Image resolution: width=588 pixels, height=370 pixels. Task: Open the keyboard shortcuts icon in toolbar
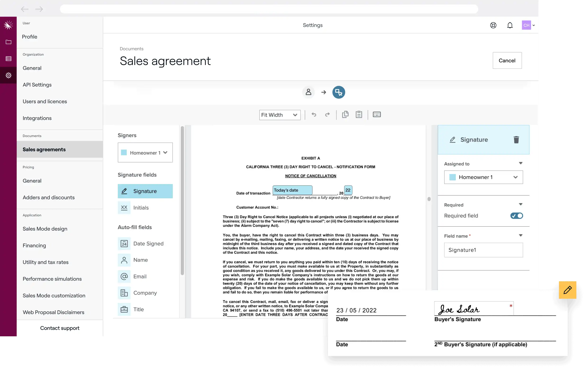click(377, 114)
